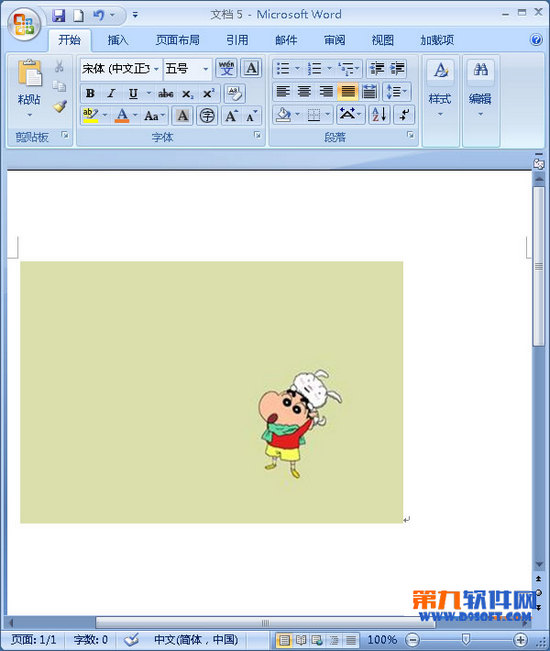Toggle strikethrough abc formatting

[166, 93]
